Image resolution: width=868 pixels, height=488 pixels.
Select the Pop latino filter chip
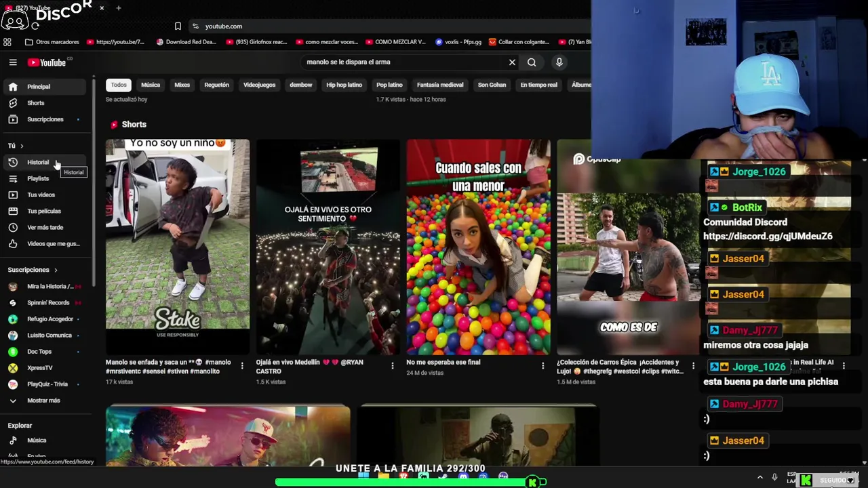coord(389,85)
